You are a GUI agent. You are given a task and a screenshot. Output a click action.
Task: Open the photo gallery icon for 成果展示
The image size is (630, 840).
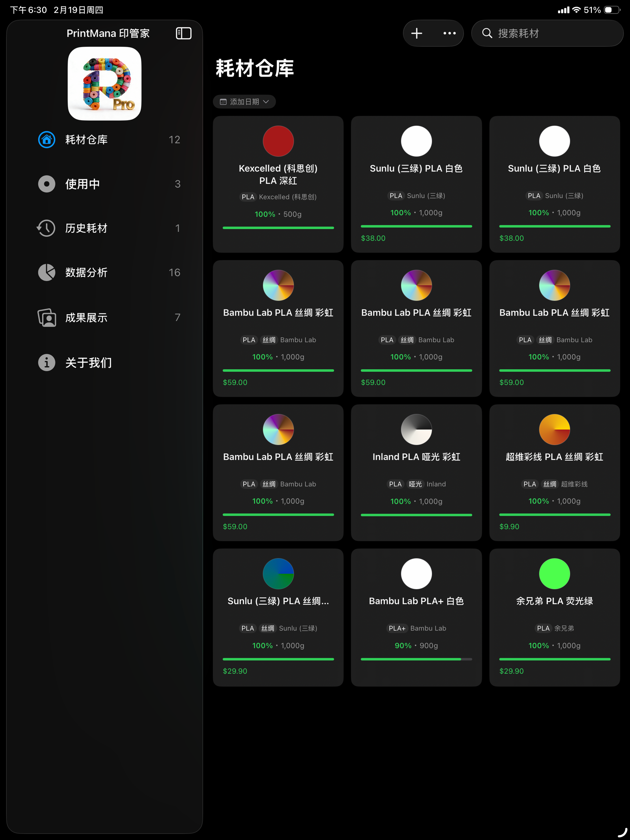[47, 317]
